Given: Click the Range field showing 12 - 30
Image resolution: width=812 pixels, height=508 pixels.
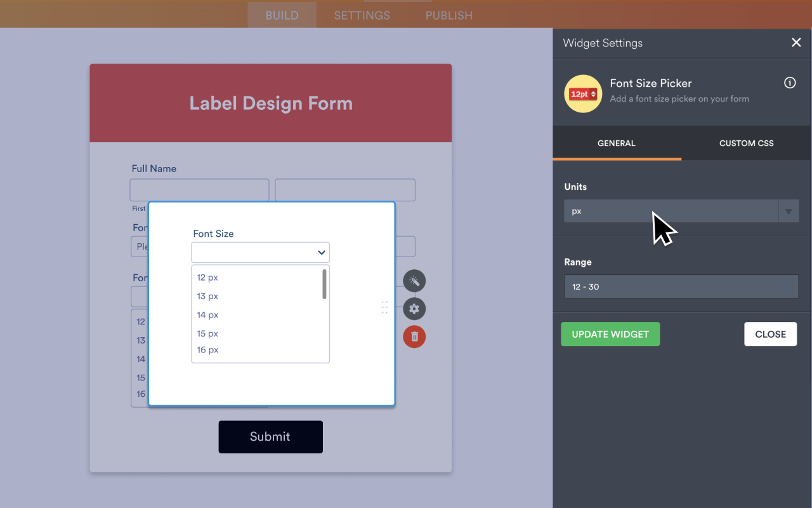Looking at the screenshot, I should tap(681, 286).
